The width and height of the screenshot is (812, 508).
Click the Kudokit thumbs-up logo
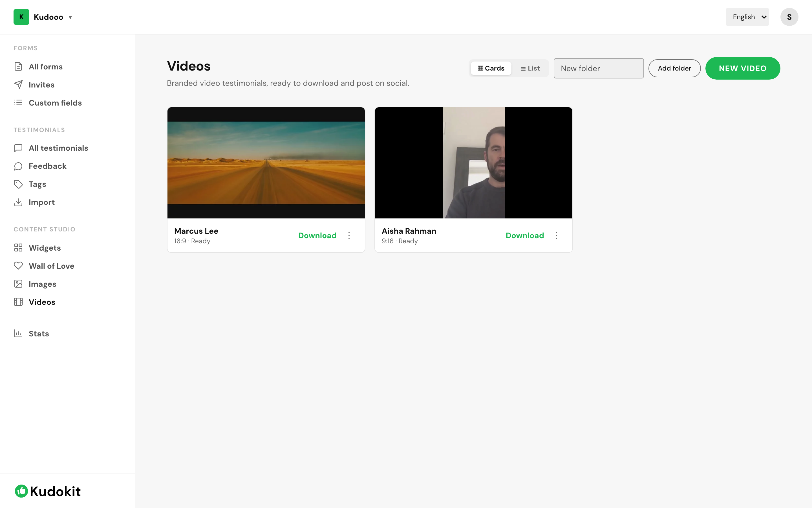pos(21,491)
